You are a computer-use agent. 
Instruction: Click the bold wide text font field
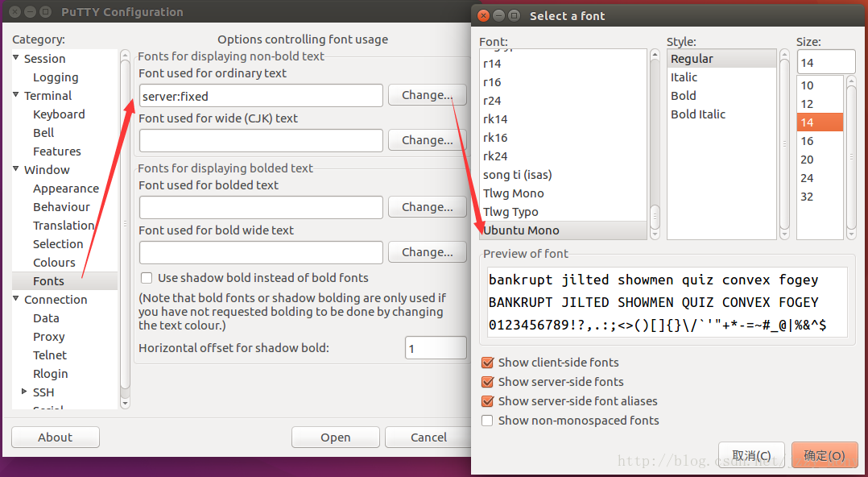click(261, 252)
